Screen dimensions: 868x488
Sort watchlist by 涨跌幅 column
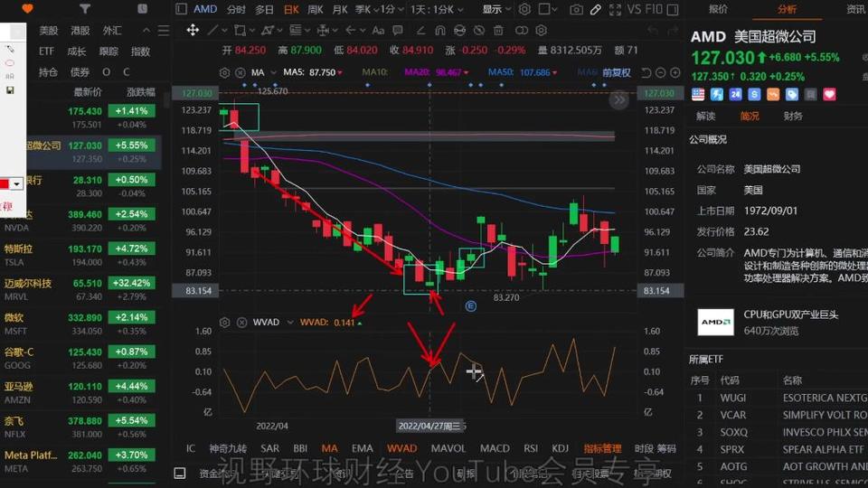(x=141, y=92)
